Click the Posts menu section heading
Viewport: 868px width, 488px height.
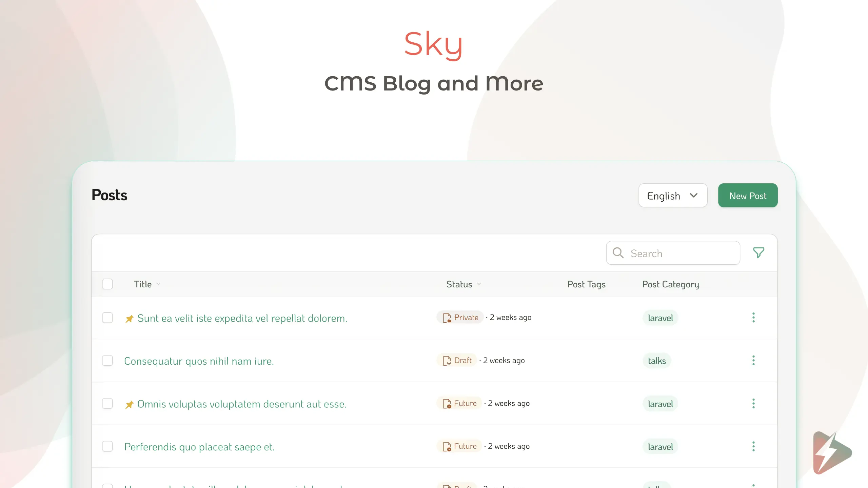tap(109, 194)
